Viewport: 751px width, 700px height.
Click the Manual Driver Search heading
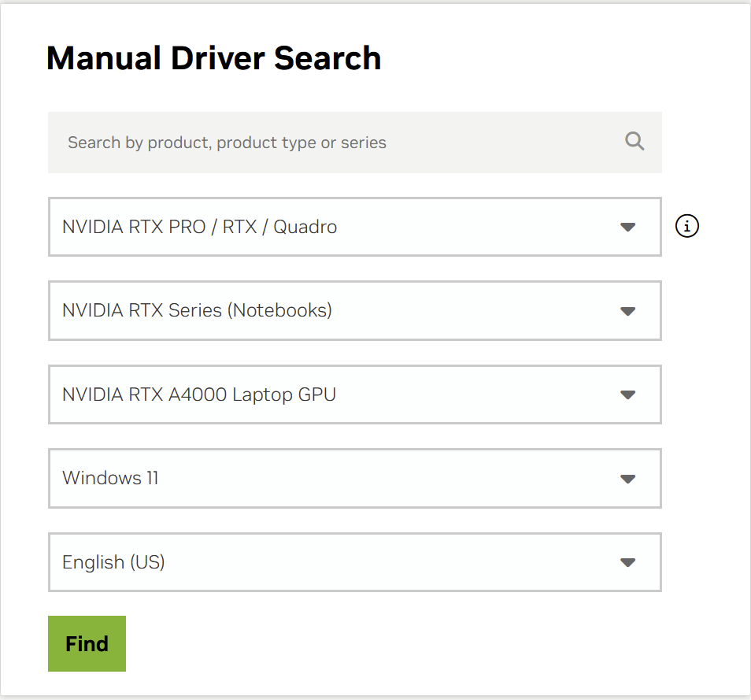coord(214,59)
